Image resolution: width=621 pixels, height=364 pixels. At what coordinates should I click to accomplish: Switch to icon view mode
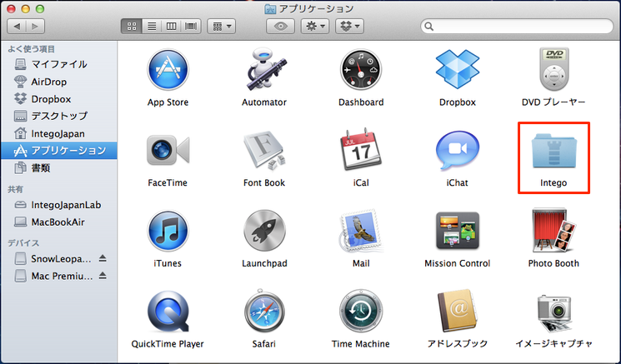[132, 27]
